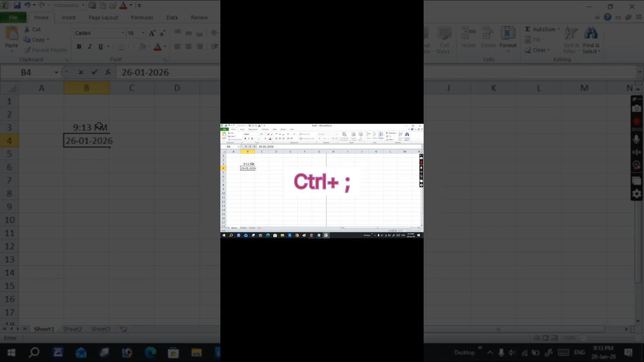Select Cut scissors in enlarged background ribbon

click(x=27, y=29)
